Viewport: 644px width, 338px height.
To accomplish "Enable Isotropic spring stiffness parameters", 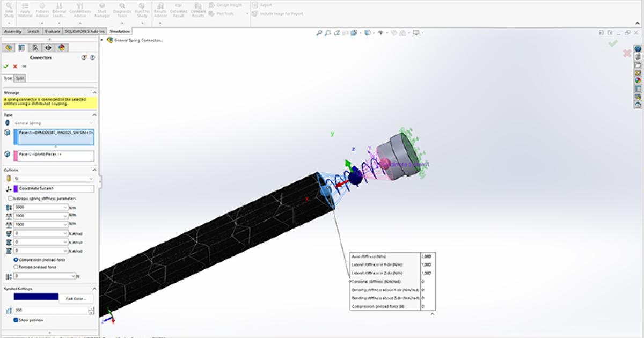I will (x=9, y=199).
